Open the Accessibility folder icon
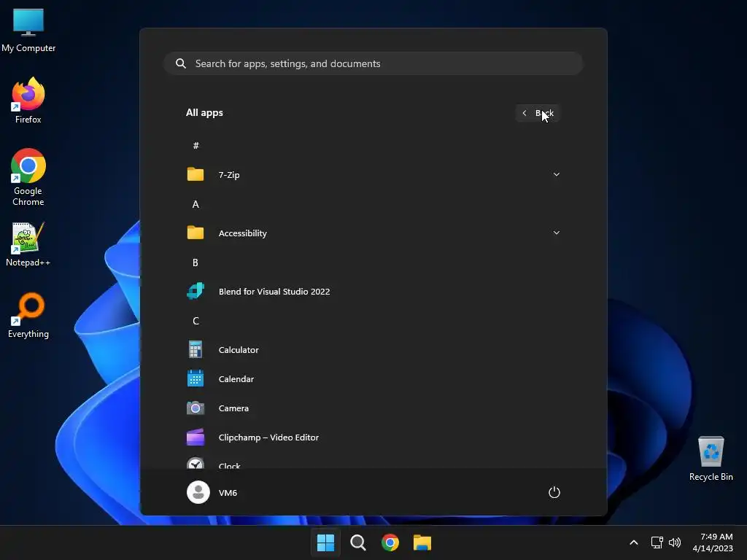The width and height of the screenshot is (747, 560). [x=196, y=233]
